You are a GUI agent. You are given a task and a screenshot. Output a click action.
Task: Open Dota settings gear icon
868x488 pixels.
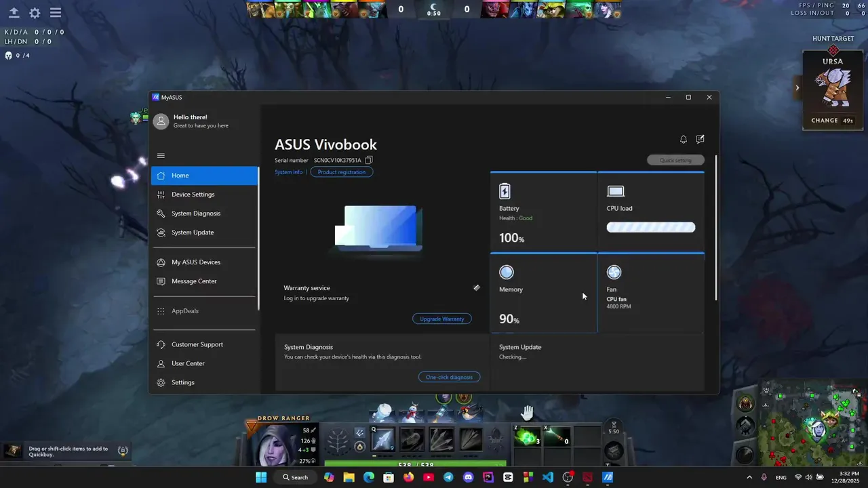pos(35,13)
